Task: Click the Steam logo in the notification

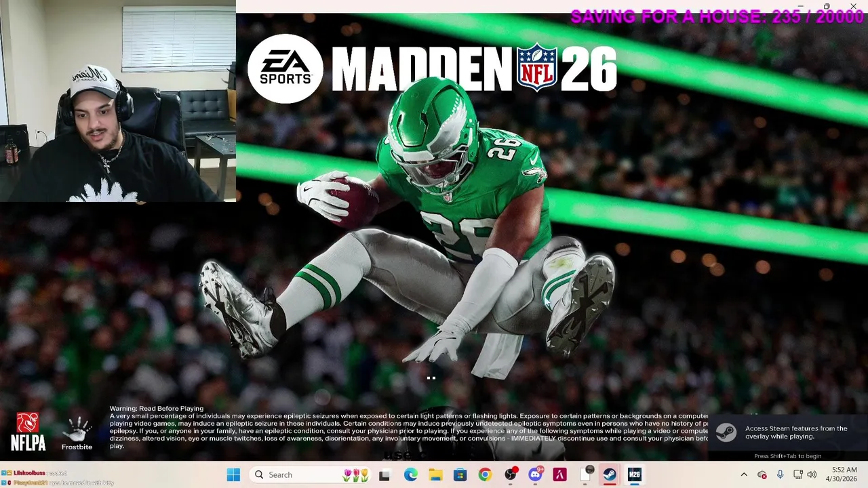Action: 726,432
